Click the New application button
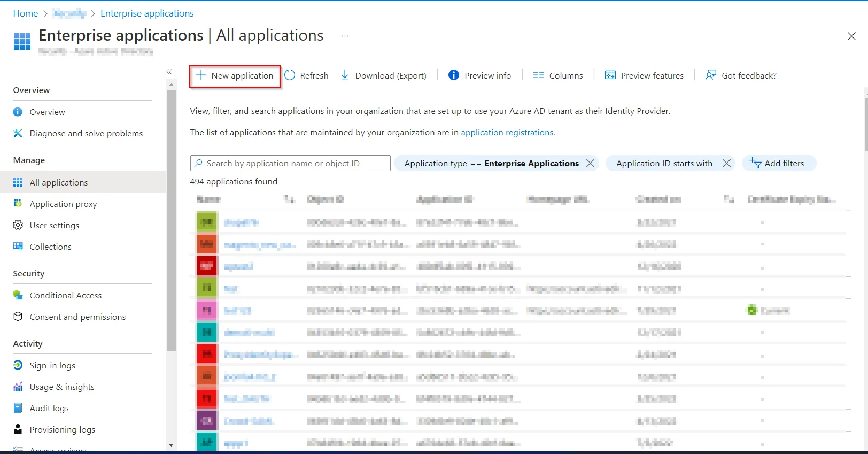The width and height of the screenshot is (868, 454). [235, 76]
